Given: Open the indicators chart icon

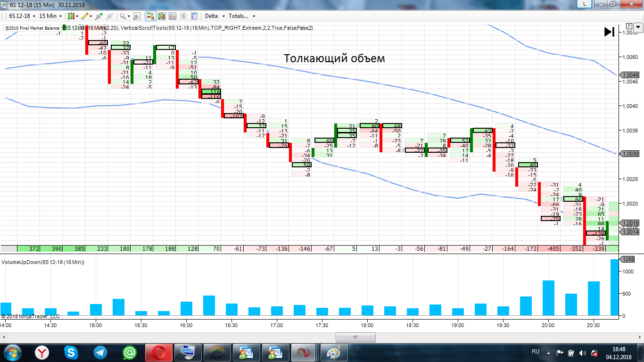Looking at the screenshot, I should pos(173,16).
